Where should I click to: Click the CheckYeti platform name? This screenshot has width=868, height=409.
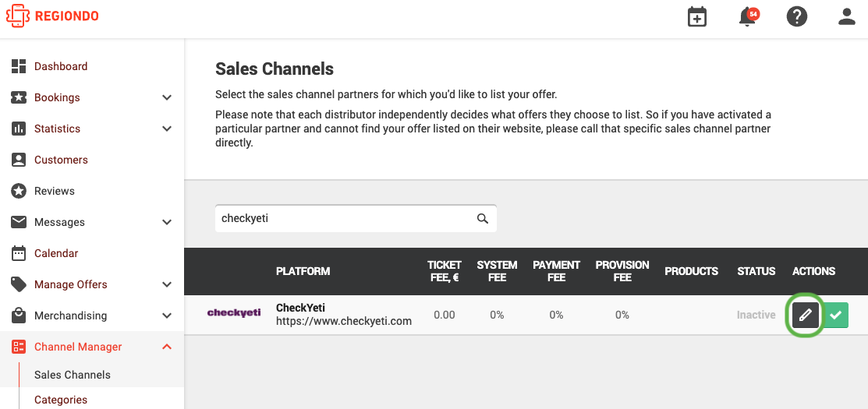tap(300, 308)
